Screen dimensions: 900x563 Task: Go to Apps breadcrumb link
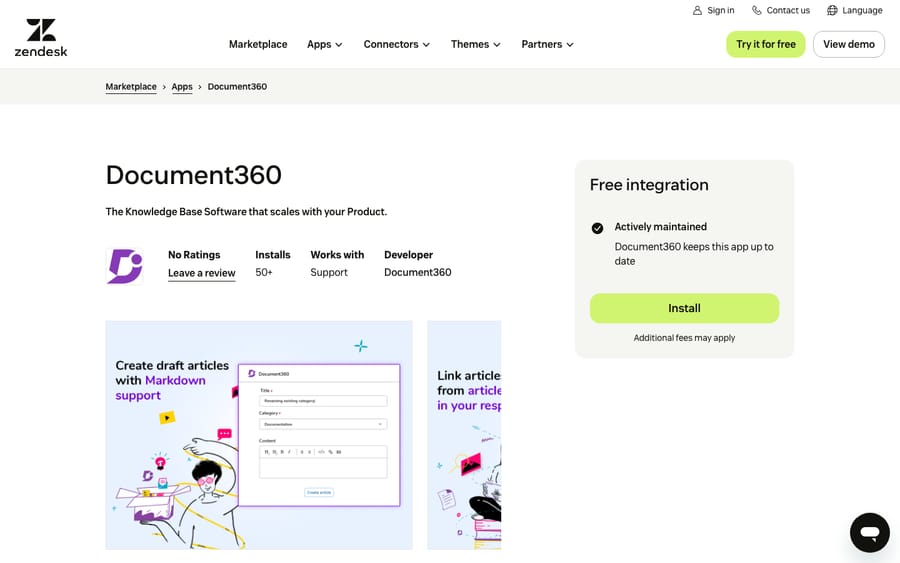click(182, 87)
